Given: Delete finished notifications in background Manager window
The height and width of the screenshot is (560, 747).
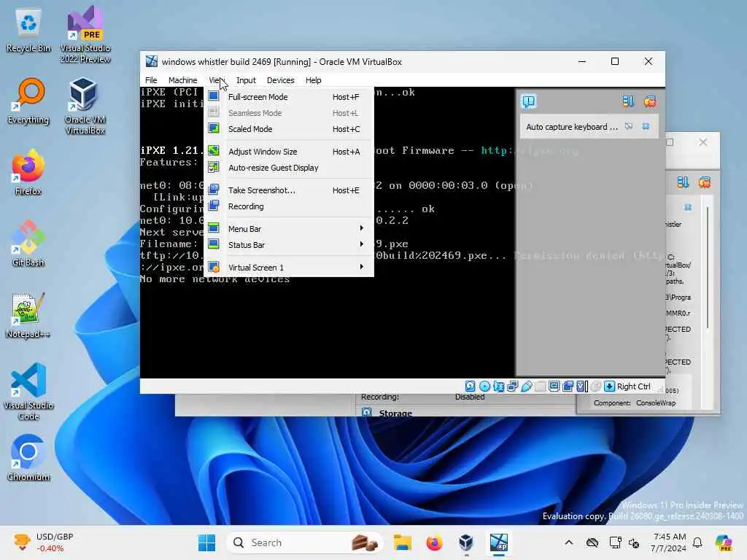Looking at the screenshot, I should 705,182.
